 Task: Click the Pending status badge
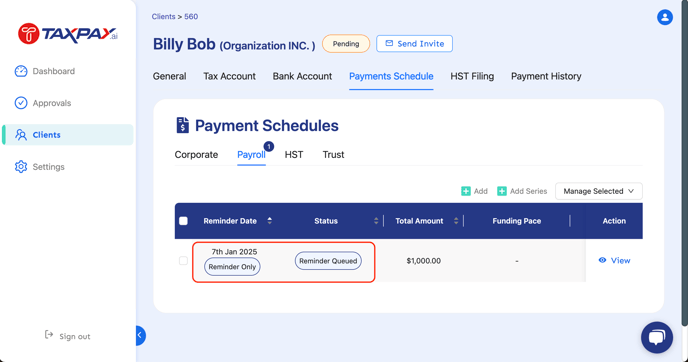click(346, 43)
